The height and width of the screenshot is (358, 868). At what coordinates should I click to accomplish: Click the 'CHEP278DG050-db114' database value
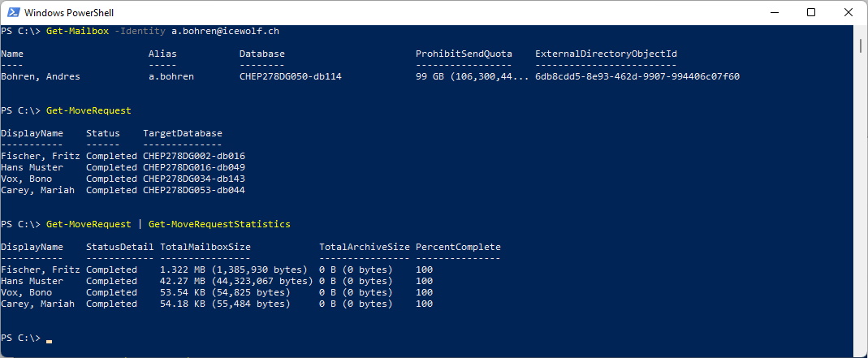(x=291, y=76)
